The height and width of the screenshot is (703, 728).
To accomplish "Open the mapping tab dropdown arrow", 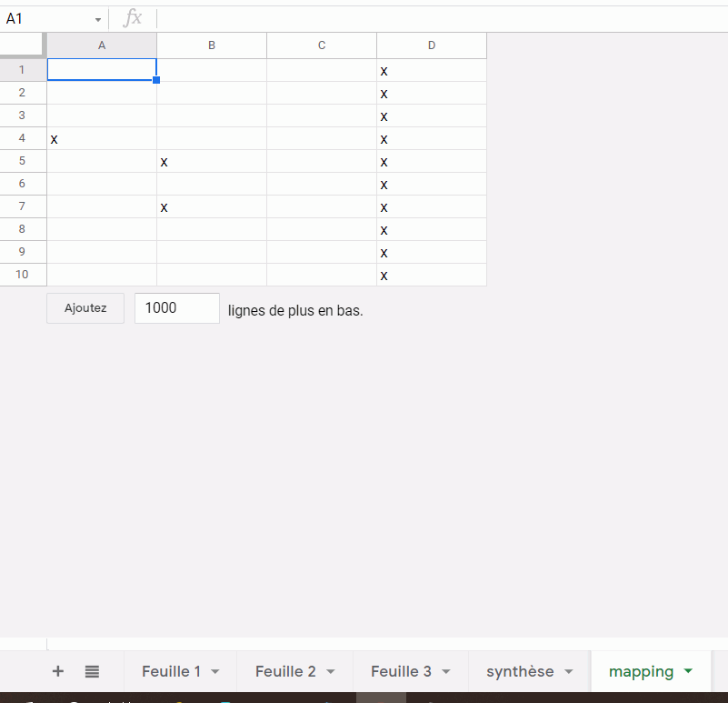I will [688, 672].
